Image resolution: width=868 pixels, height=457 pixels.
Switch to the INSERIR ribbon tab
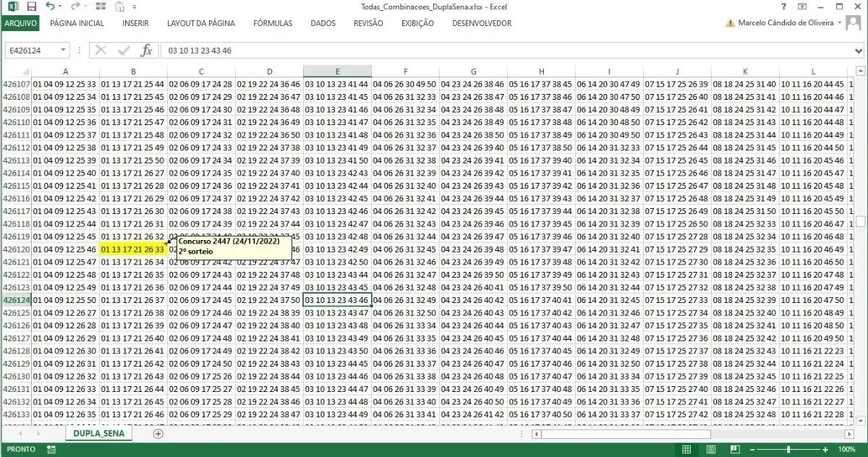pyautogui.click(x=135, y=23)
